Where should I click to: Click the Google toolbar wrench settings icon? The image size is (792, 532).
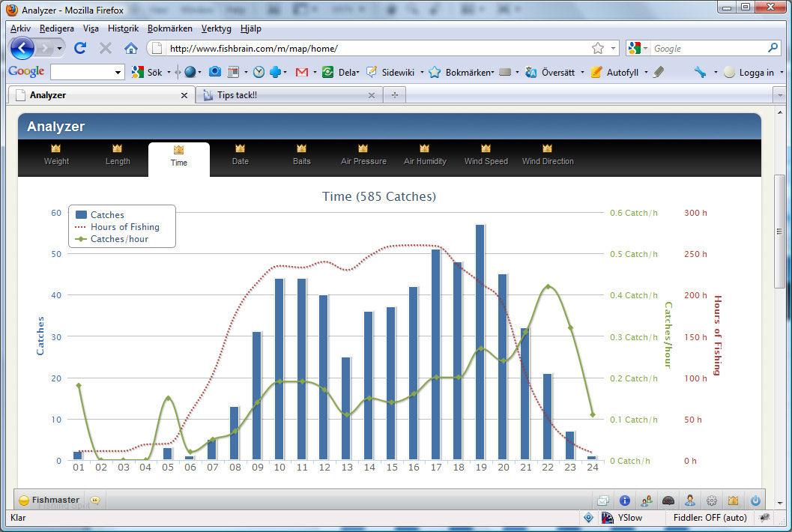(x=700, y=73)
